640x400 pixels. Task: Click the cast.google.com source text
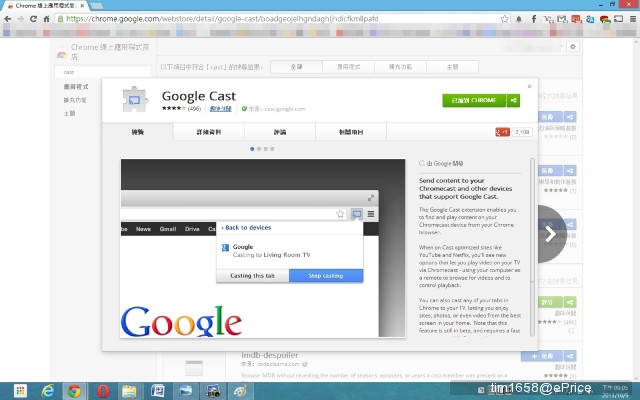coord(284,109)
